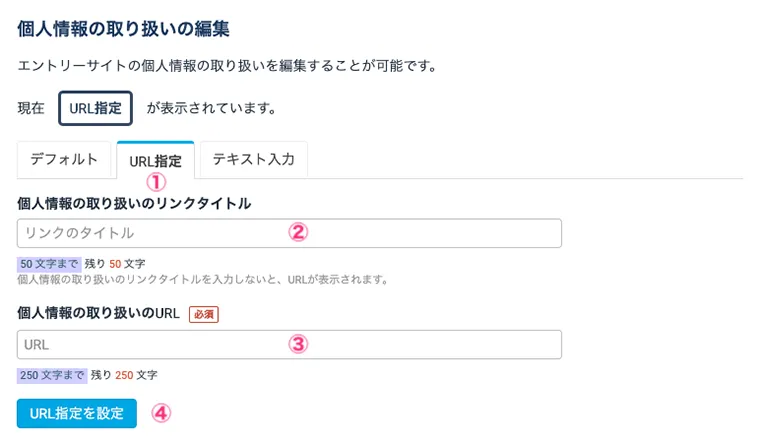Click the outlined URL指定 current status badge
760x443 pixels.
[95, 107]
